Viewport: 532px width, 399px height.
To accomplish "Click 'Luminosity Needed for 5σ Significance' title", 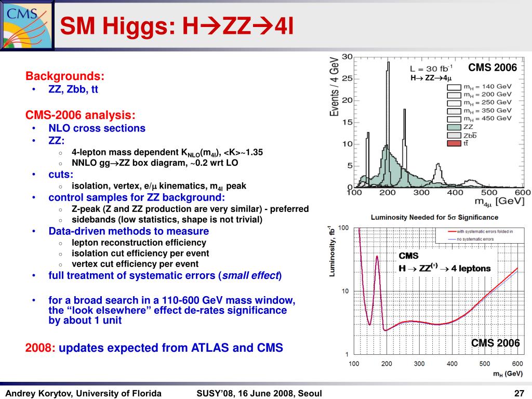I will [x=435, y=217].
